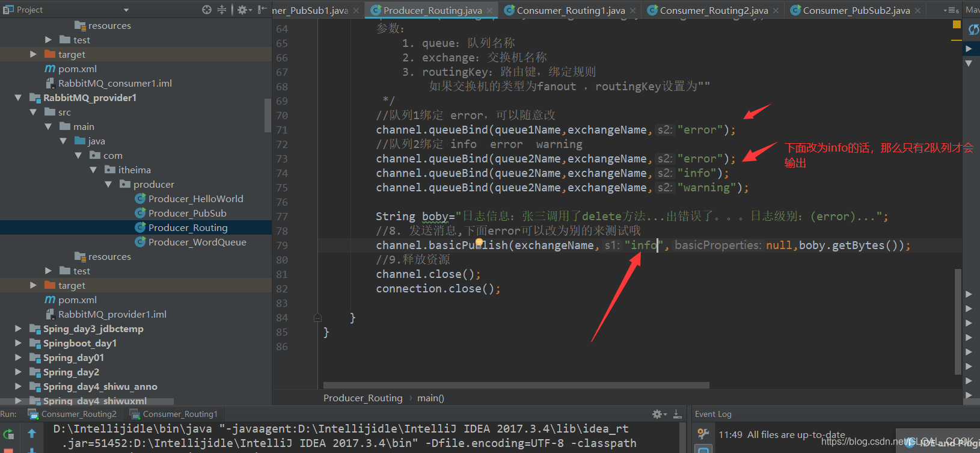Click connection.close() on line 82
The height and width of the screenshot is (453, 980).
pyautogui.click(x=438, y=289)
